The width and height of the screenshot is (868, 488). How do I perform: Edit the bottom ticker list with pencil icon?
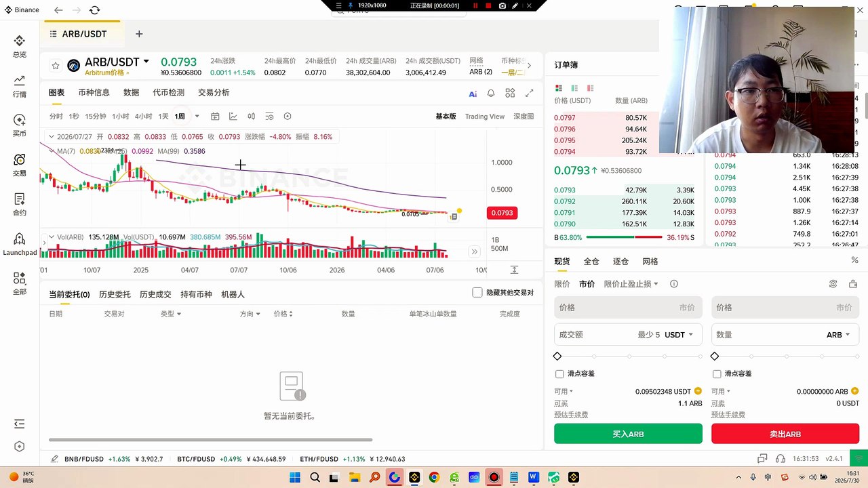coord(54,459)
